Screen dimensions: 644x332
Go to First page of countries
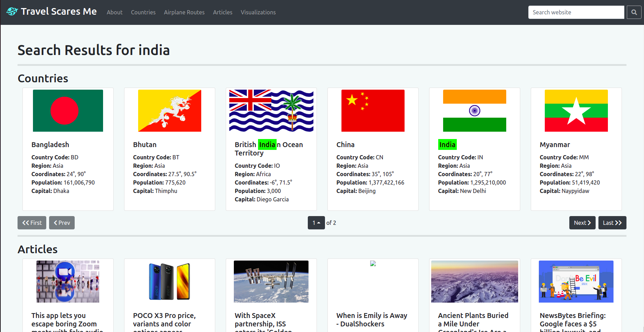tap(32, 223)
